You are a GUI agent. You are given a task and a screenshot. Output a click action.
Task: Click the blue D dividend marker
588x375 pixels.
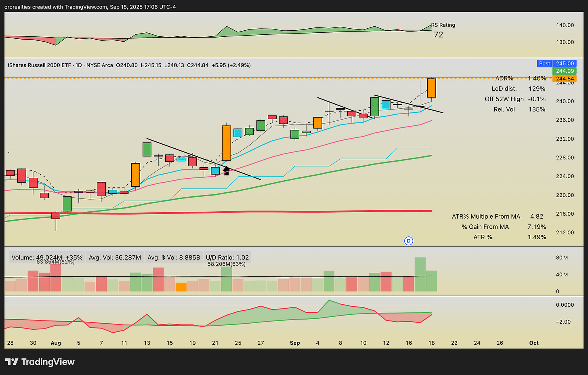(x=409, y=241)
